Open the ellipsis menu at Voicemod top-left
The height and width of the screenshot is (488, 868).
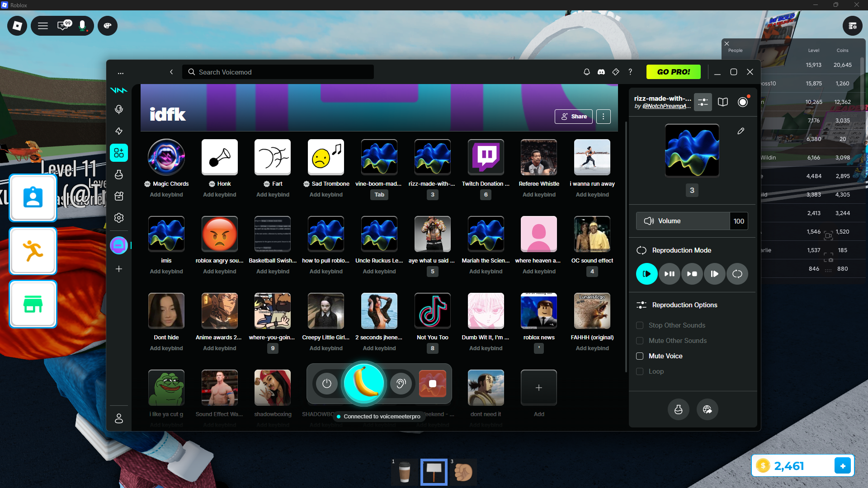tap(121, 73)
